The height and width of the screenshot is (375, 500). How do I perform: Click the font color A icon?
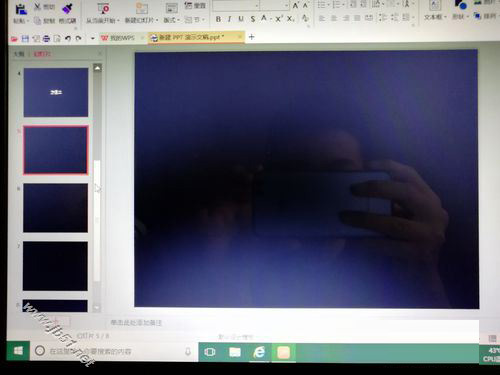264,18
